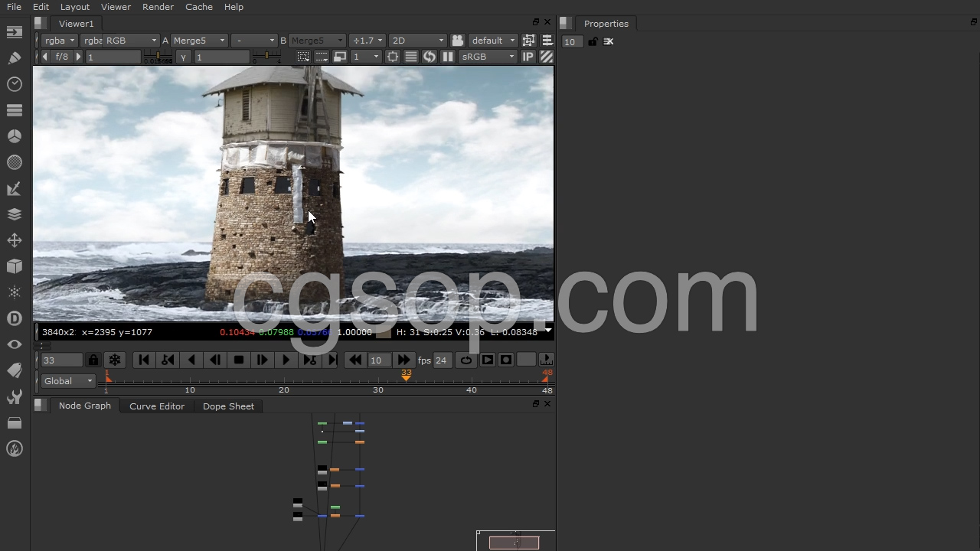Open the Other nodes menu
The height and width of the screenshot is (551, 980).
(x=15, y=422)
